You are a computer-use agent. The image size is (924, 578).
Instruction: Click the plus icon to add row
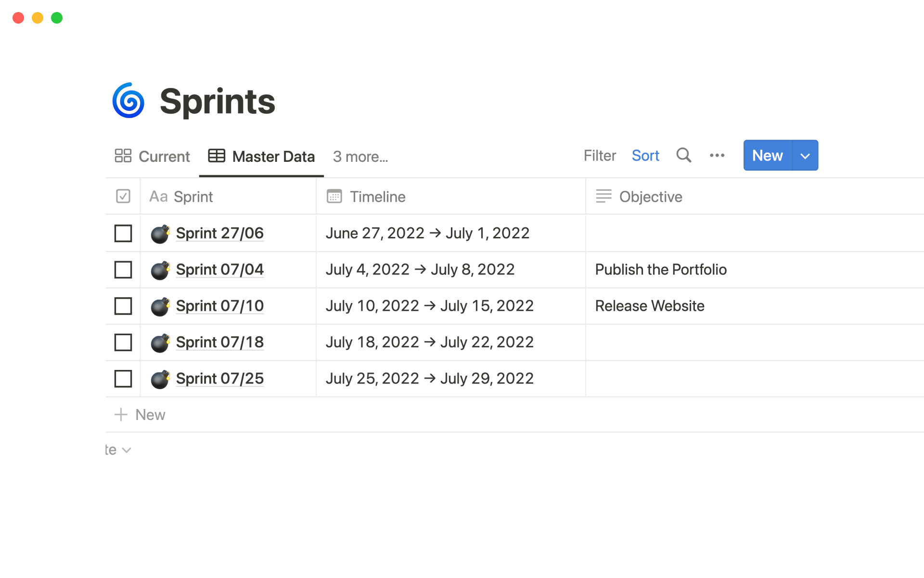tap(121, 415)
